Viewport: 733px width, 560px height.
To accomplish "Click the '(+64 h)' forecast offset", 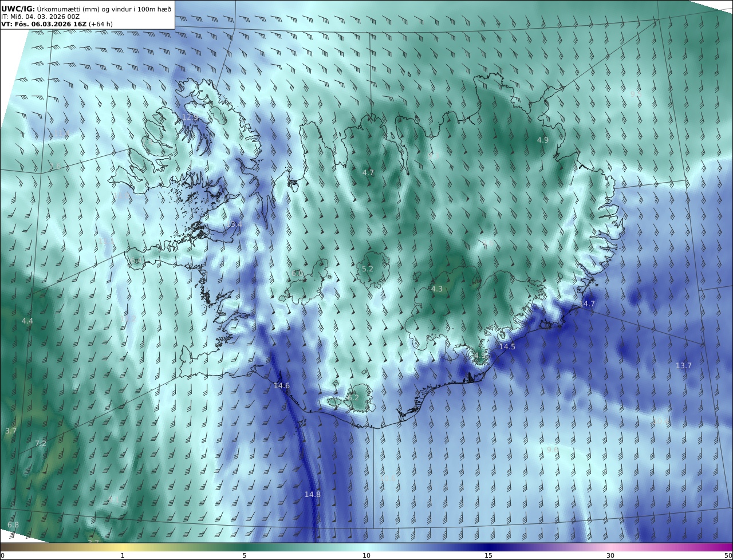I will click(101, 24).
